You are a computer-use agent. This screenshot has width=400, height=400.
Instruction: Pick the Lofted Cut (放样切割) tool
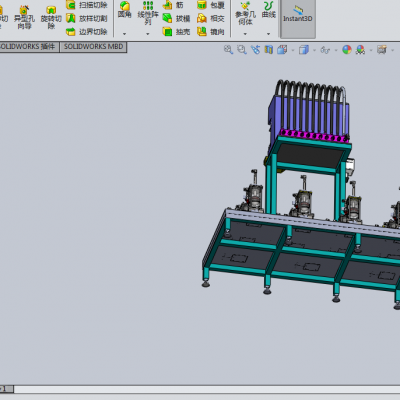click(87, 18)
